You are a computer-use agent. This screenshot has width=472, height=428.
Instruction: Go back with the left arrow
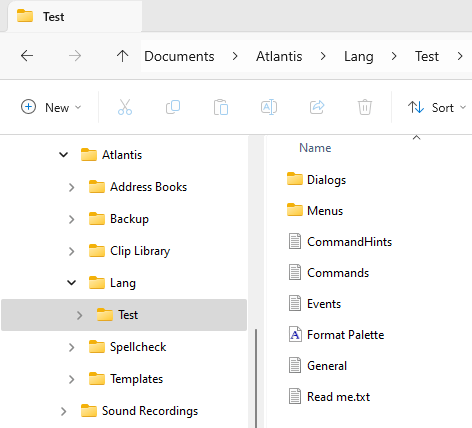click(27, 56)
